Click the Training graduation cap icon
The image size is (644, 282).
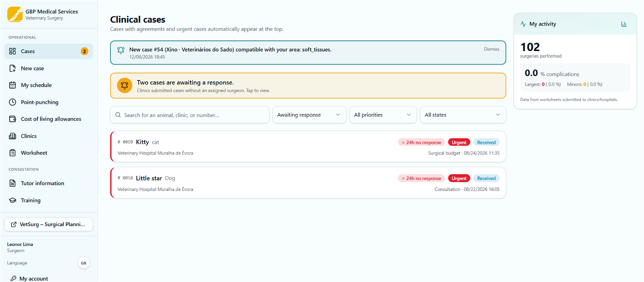(x=12, y=200)
